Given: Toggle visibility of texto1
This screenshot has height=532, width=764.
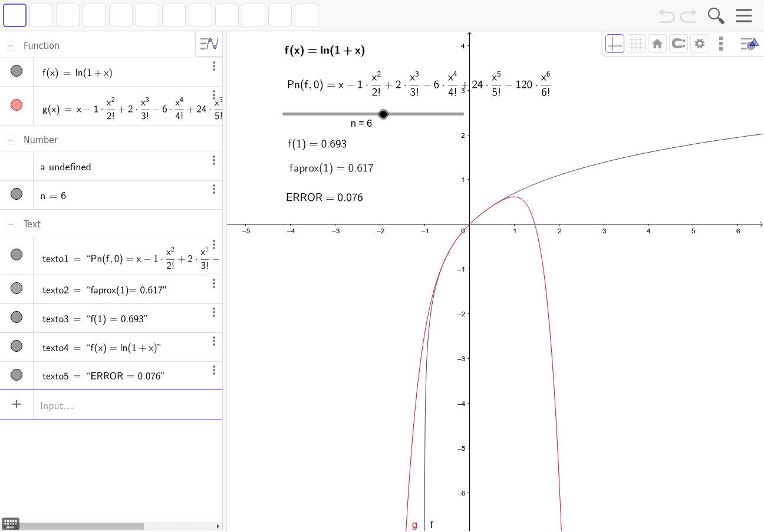Looking at the screenshot, I should click(17, 255).
